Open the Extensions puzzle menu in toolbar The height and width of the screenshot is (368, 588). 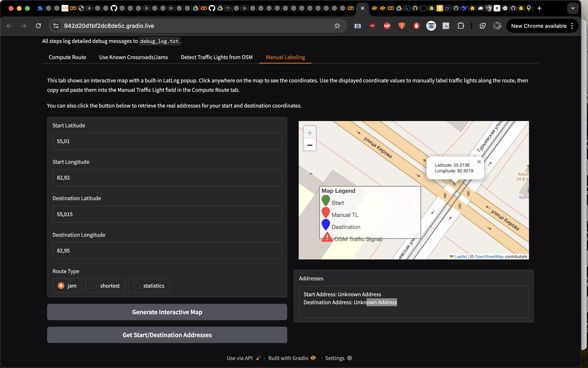click(x=461, y=26)
